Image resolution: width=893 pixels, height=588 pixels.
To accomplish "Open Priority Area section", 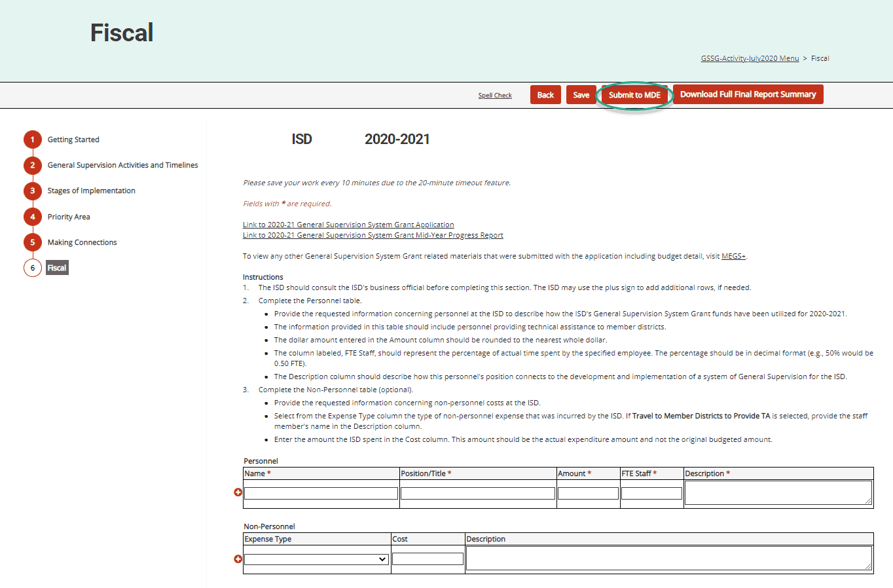I will [x=69, y=217].
